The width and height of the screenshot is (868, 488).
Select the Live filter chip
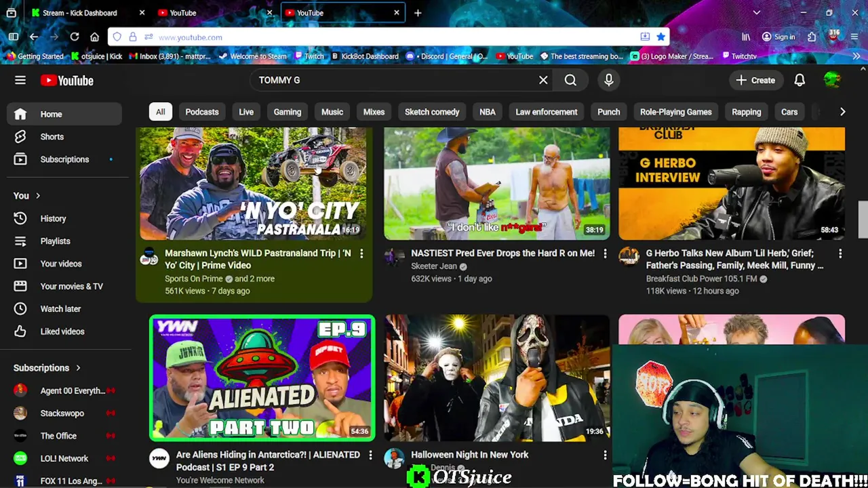click(x=246, y=112)
